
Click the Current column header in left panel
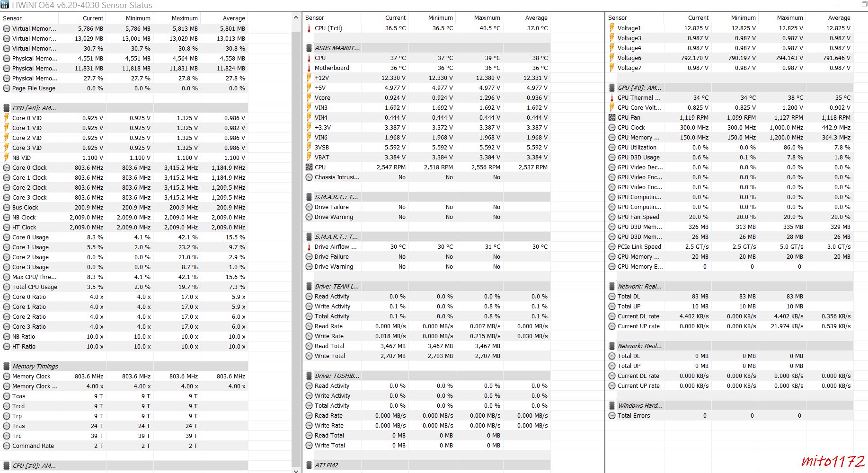click(x=82, y=18)
